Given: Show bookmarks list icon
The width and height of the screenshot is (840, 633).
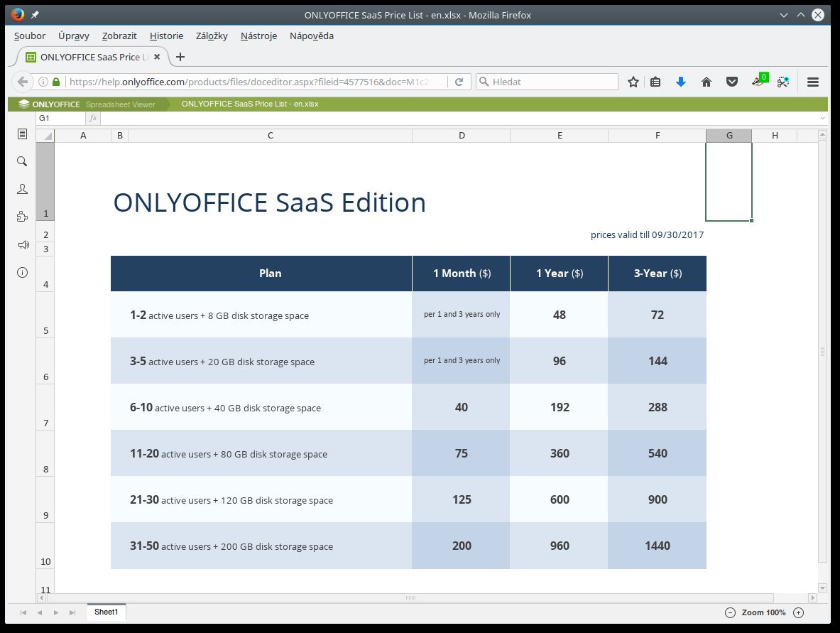Looking at the screenshot, I should click(655, 82).
